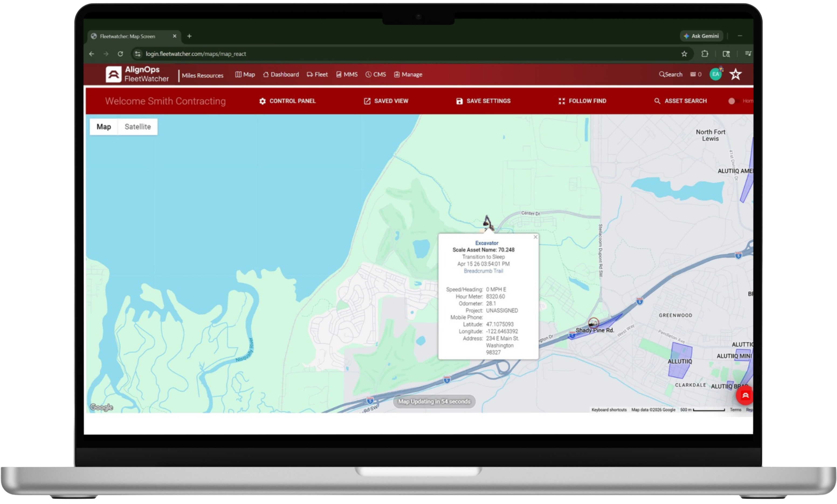Open the Dashboard menu item

(x=281, y=74)
